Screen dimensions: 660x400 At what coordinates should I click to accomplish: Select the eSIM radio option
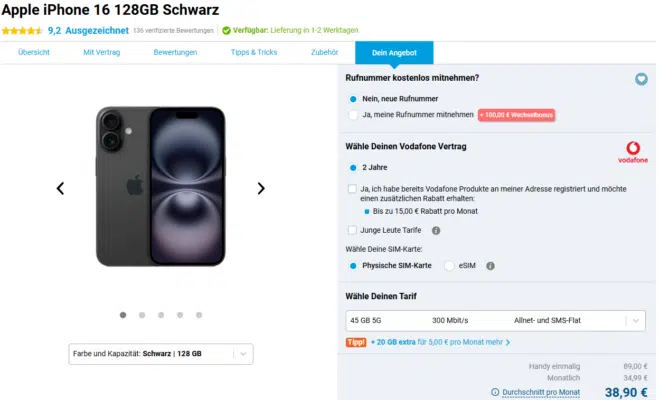450,266
